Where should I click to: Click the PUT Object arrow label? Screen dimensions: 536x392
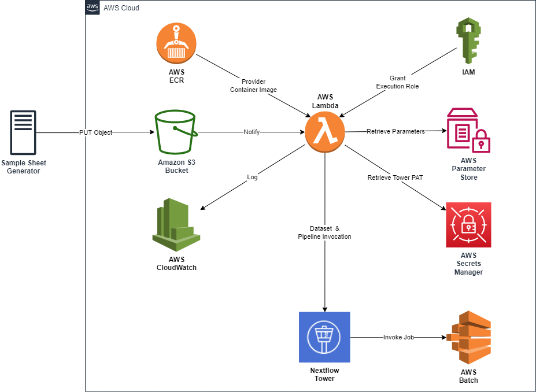(96, 132)
